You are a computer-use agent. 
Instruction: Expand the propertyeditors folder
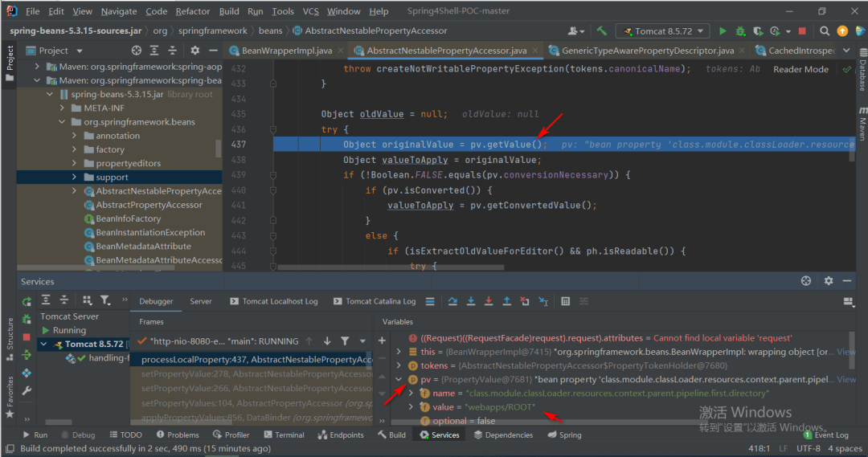pyautogui.click(x=74, y=163)
